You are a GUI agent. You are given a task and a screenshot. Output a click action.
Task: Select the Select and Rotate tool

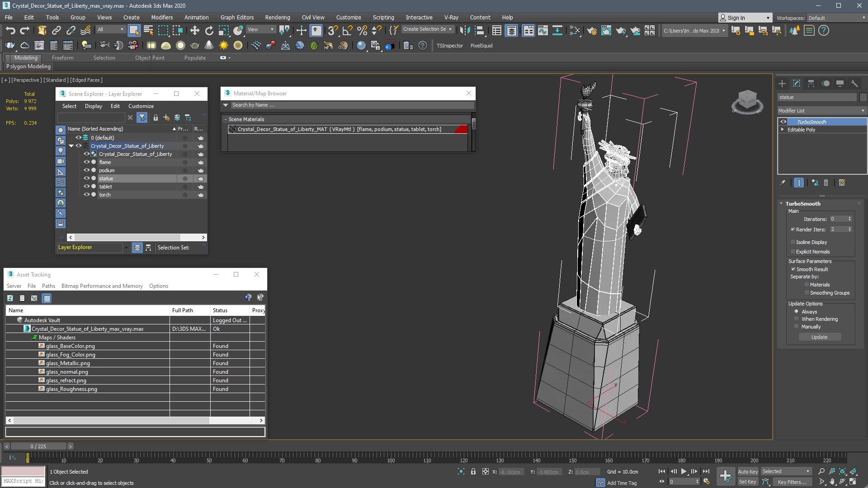point(209,30)
